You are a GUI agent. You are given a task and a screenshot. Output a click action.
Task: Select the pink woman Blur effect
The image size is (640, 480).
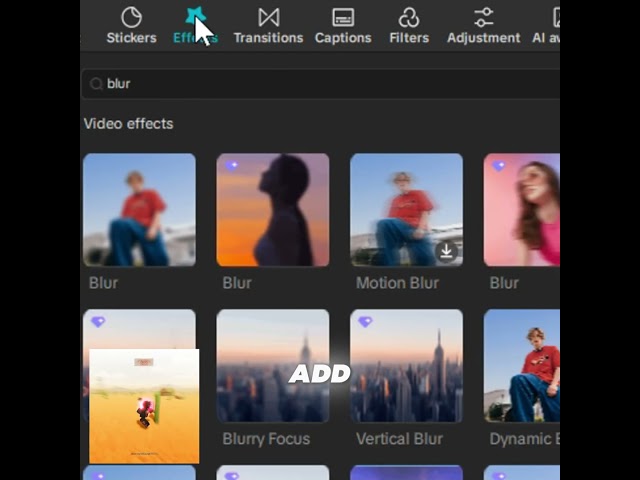click(x=522, y=210)
